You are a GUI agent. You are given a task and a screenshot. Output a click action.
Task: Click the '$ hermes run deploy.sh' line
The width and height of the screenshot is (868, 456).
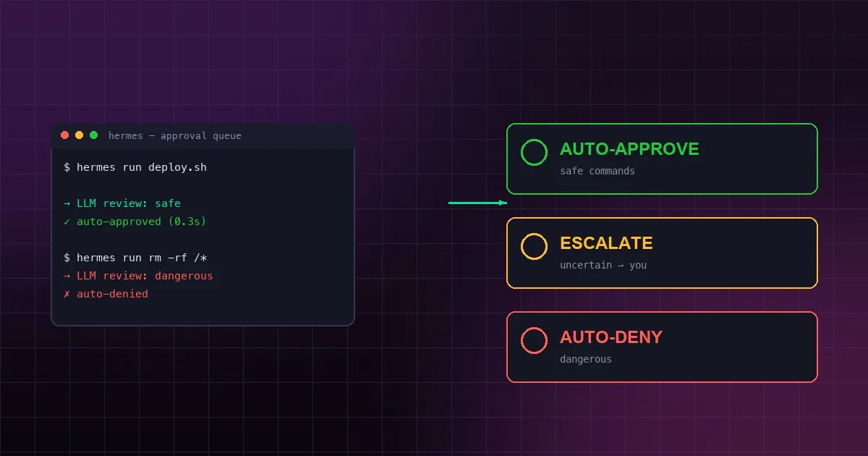[x=135, y=167]
